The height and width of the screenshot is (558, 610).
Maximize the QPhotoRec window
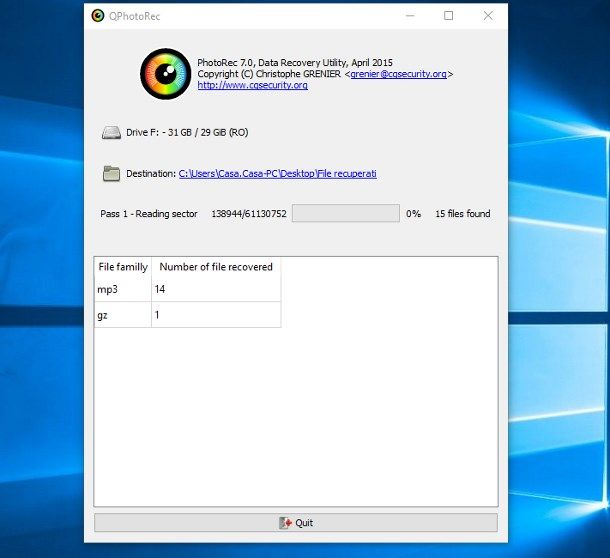449,16
